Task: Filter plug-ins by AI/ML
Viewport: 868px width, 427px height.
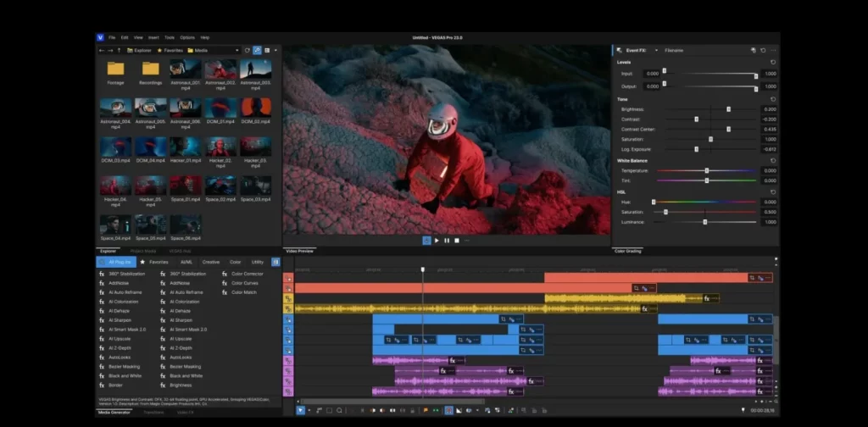Action: pyautogui.click(x=186, y=262)
